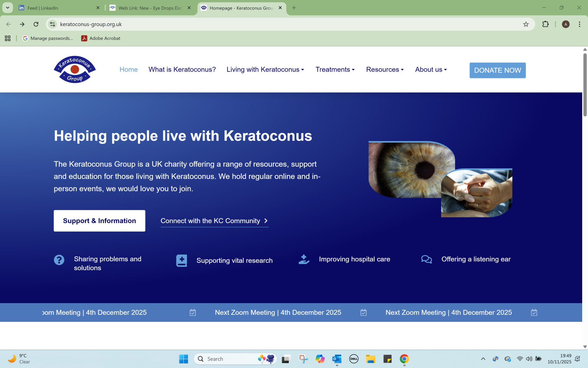Bookmark this page with star icon
Image resolution: width=588 pixels, height=368 pixels.
[526, 24]
